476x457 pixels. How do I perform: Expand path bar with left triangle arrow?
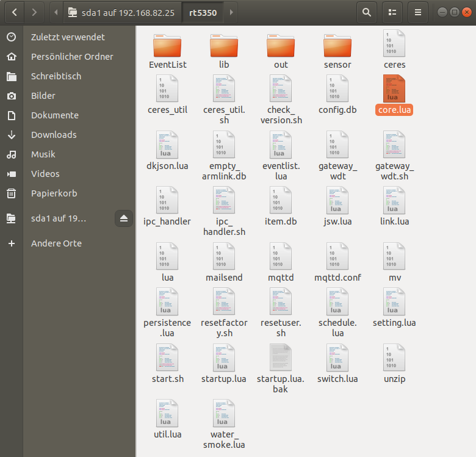pos(57,12)
